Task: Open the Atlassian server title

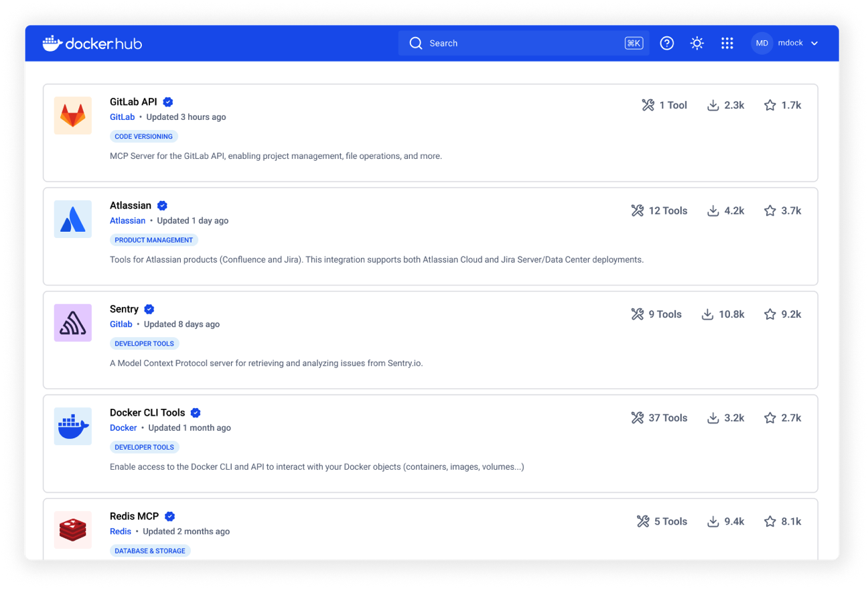Action: (x=131, y=206)
